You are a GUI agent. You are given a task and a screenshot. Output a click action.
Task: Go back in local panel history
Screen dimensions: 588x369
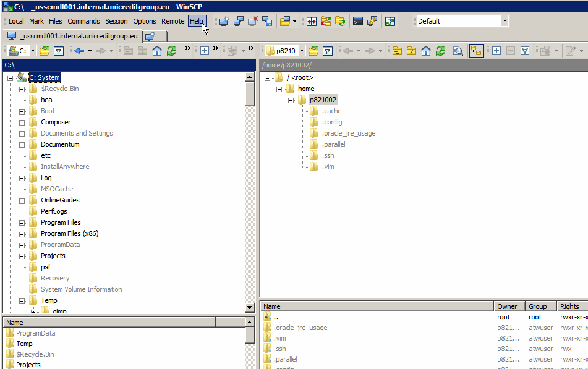pyautogui.click(x=79, y=51)
